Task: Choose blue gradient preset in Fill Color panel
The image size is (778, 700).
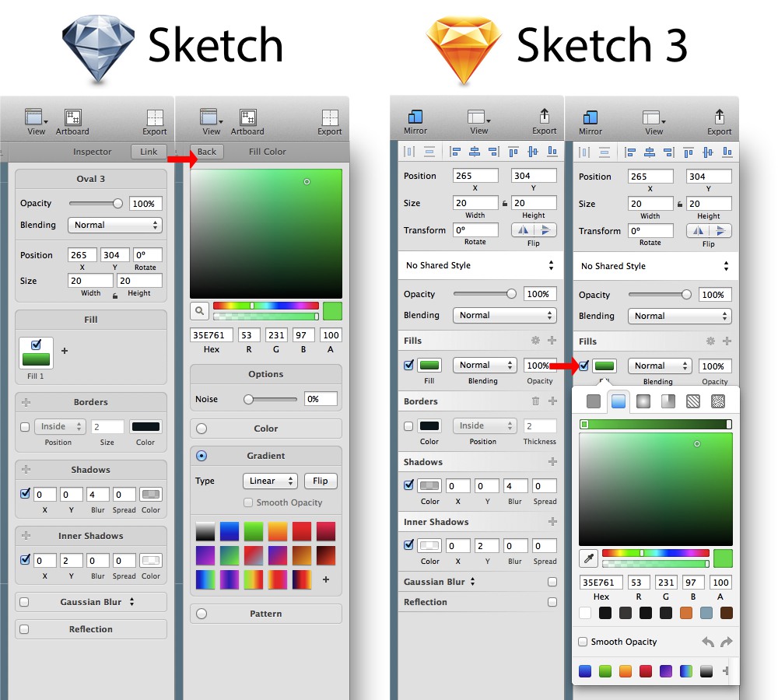Action: (230, 531)
